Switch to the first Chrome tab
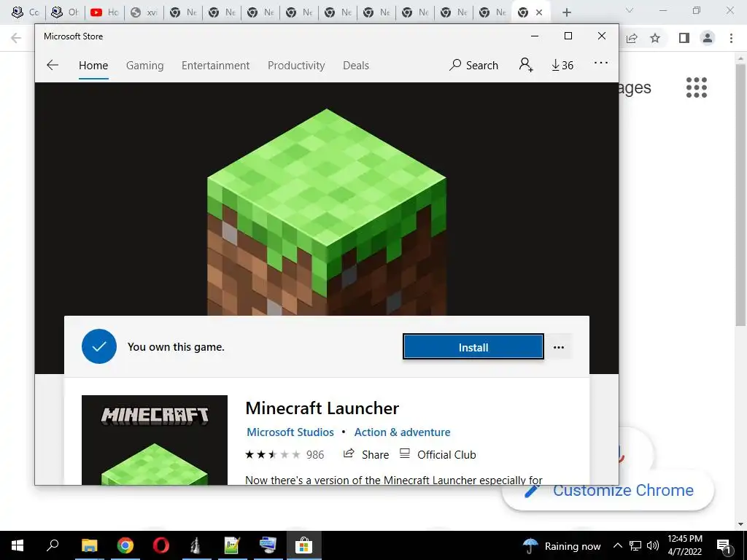Screen dimensions: 747x560 (x=26, y=12)
